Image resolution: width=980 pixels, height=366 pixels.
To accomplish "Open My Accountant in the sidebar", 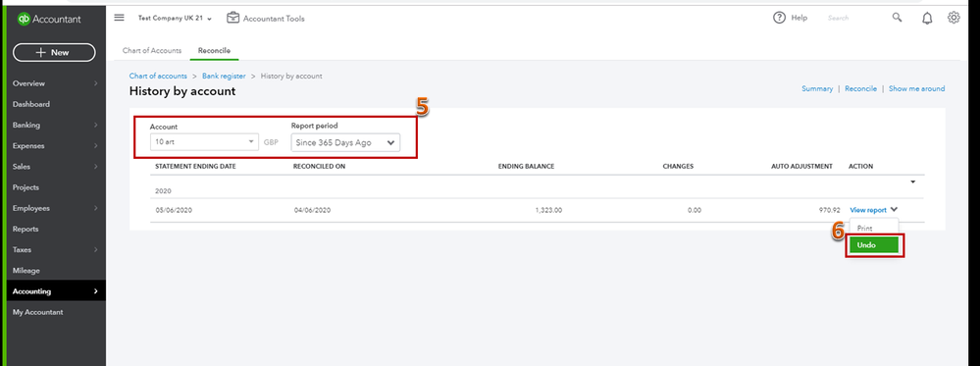I will 37,312.
